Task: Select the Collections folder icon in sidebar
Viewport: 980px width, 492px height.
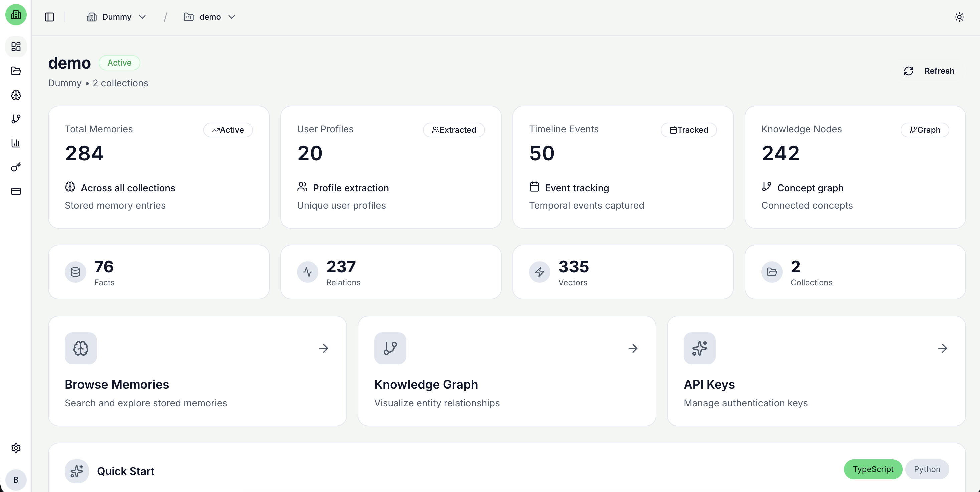Action: [16, 71]
